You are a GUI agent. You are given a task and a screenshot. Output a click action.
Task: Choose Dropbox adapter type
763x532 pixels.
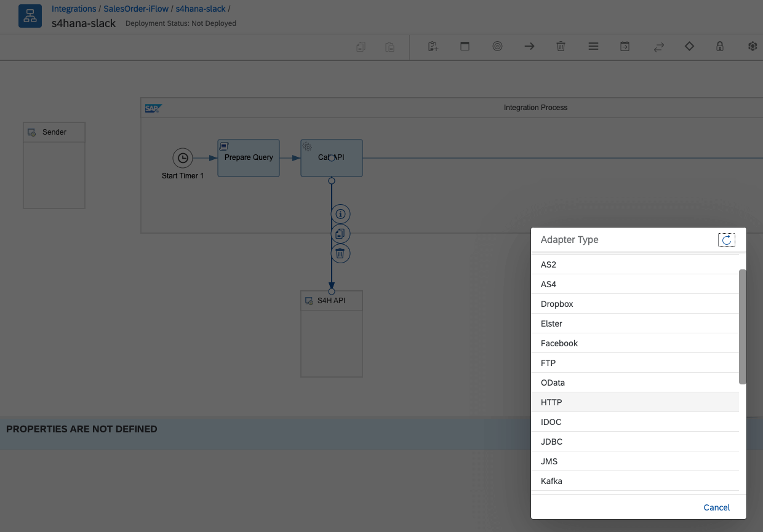pos(635,304)
